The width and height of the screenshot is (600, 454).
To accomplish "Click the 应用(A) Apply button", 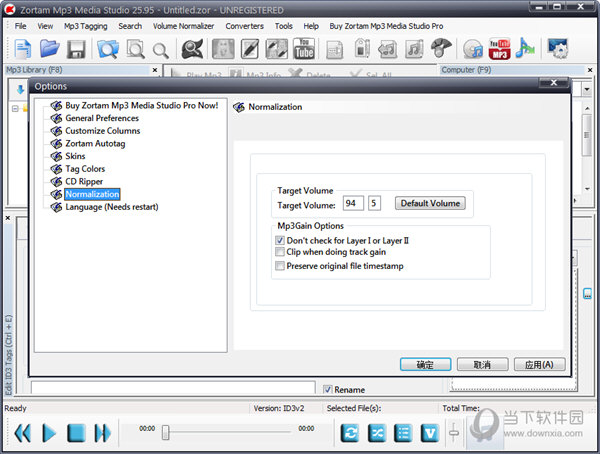I will (x=539, y=364).
